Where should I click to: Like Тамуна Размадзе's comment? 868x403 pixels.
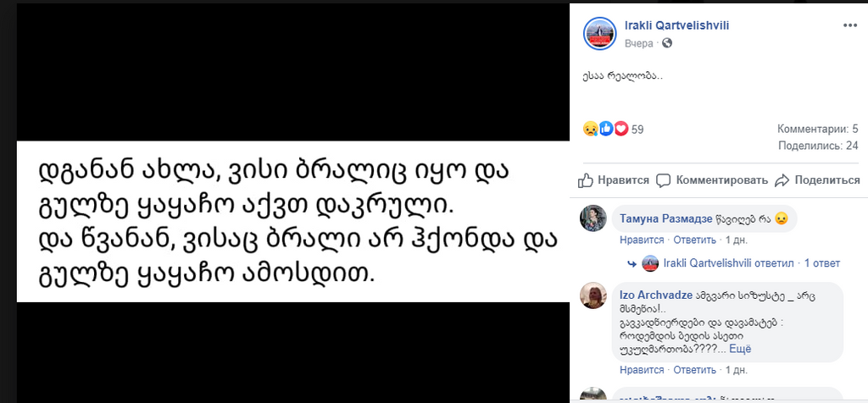tap(640, 240)
